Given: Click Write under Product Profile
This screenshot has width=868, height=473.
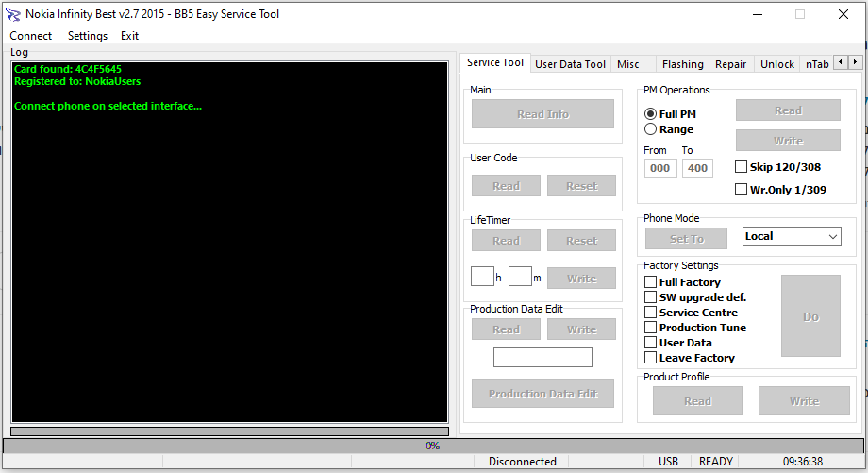Looking at the screenshot, I should [x=804, y=401].
